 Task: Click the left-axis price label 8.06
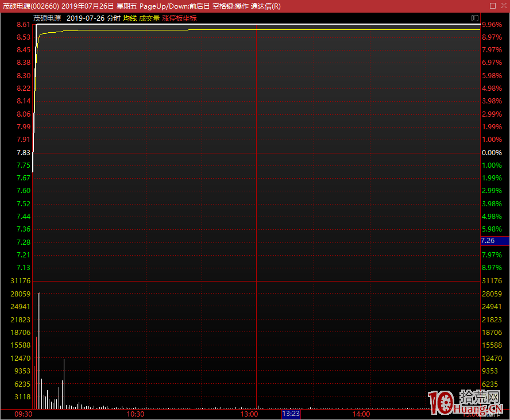pyautogui.click(x=24, y=114)
